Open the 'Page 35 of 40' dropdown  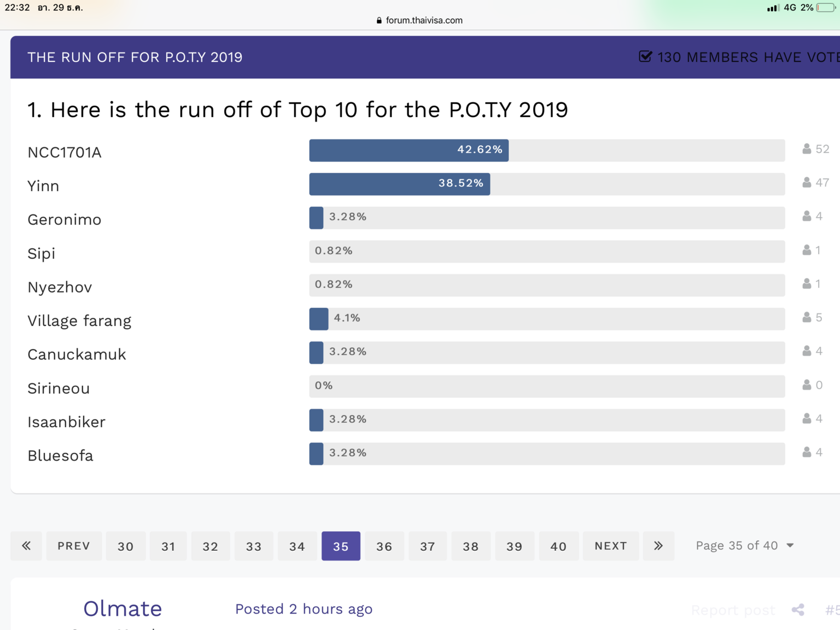pyautogui.click(x=744, y=546)
